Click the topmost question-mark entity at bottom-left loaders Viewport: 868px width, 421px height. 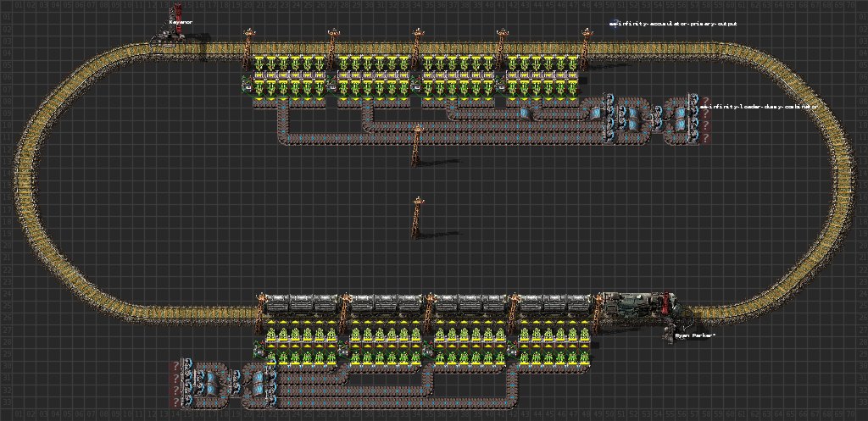click(x=176, y=366)
